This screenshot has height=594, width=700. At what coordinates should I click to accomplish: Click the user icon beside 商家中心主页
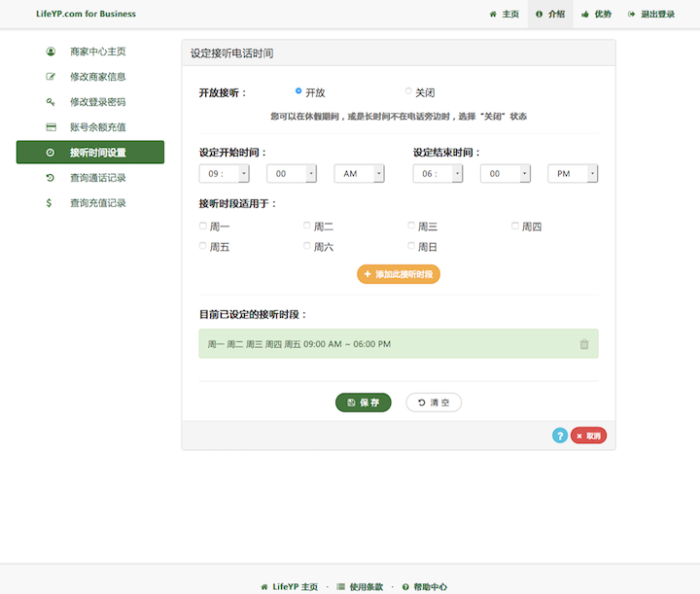pos(51,52)
